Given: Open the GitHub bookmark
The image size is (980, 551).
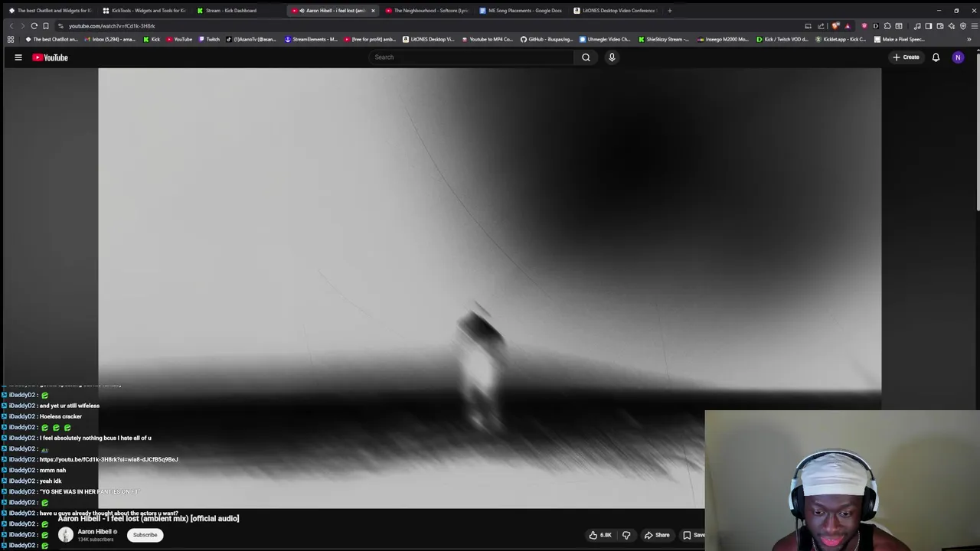Looking at the screenshot, I should 547,39.
